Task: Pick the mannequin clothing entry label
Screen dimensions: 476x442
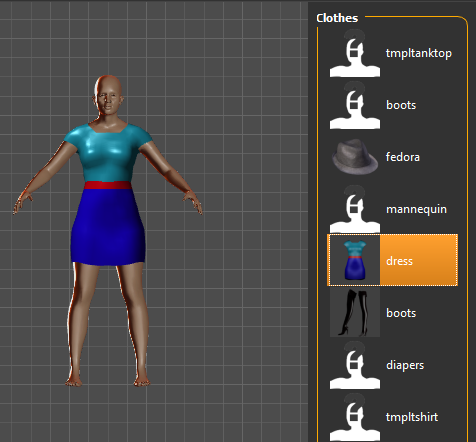Action: point(416,209)
